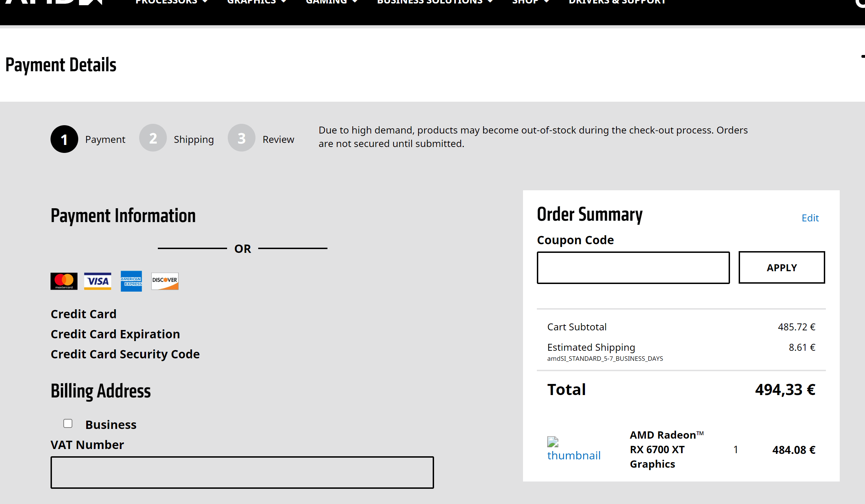Click the Credit Card Expiration label
The height and width of the screenshot is (504, 865).
coord(115,334)
